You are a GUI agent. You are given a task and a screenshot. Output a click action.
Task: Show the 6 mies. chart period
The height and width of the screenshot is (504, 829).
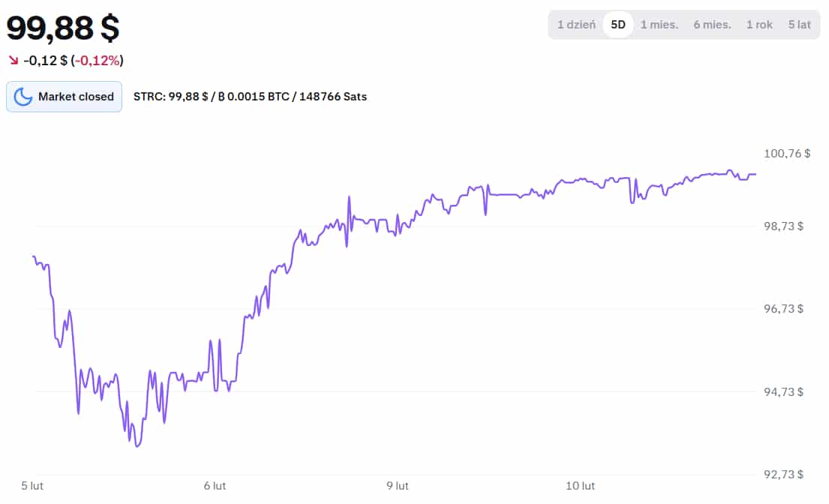712,25
